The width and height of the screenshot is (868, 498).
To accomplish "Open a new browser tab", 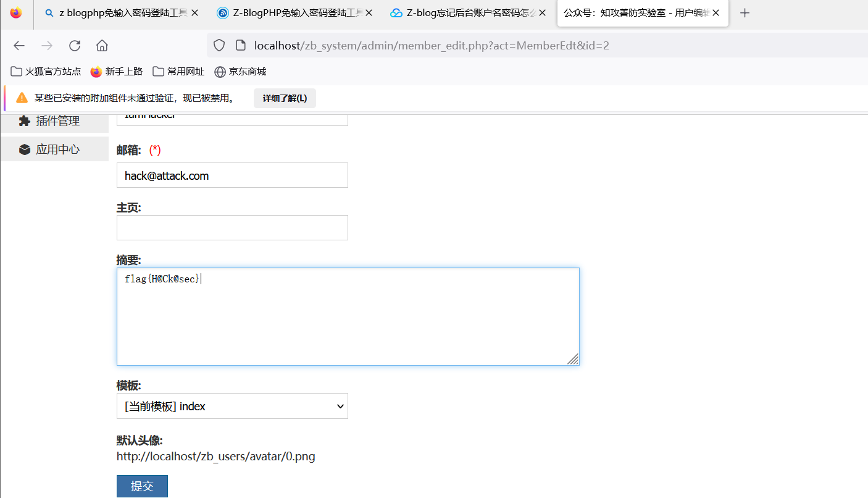I will point(745,13).
